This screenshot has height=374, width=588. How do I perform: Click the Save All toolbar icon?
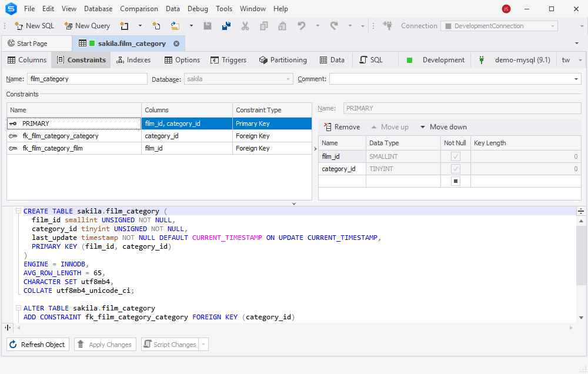coord(226,26)
